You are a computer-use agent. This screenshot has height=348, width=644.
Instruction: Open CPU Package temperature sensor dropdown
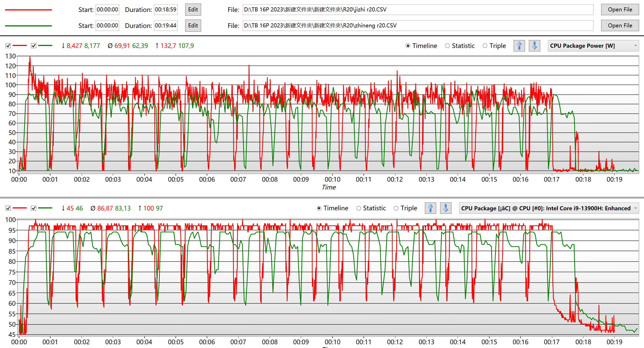pos(549,208)
